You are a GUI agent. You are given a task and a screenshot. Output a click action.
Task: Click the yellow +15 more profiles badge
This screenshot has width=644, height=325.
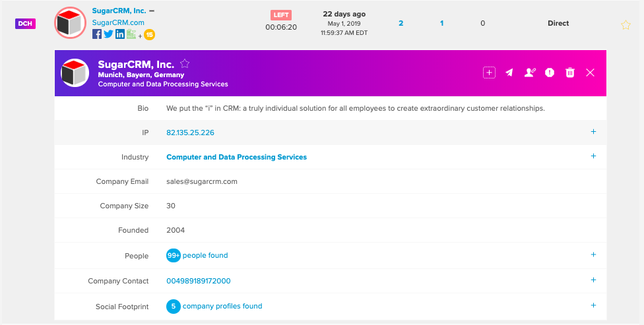pos(150,35)
